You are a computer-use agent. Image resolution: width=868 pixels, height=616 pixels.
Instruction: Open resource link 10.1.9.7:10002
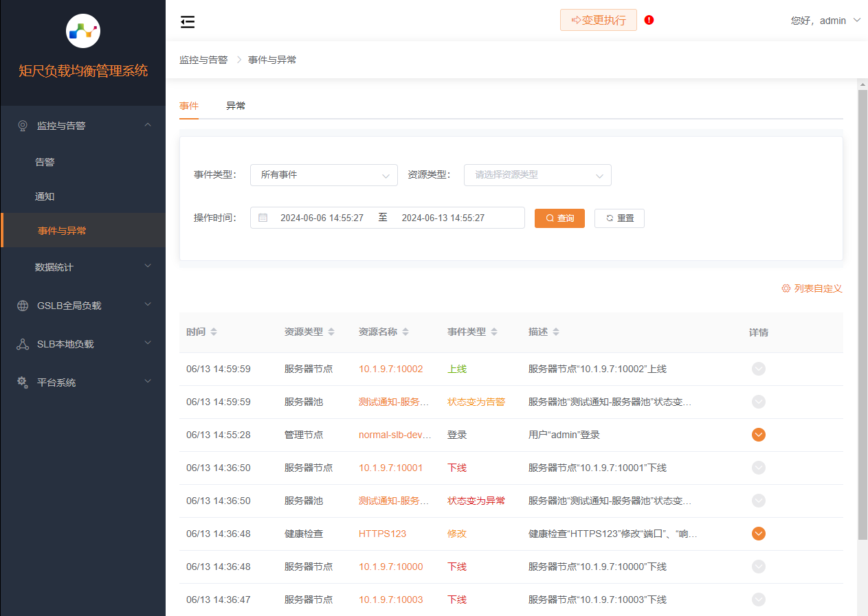click(390, 369)
